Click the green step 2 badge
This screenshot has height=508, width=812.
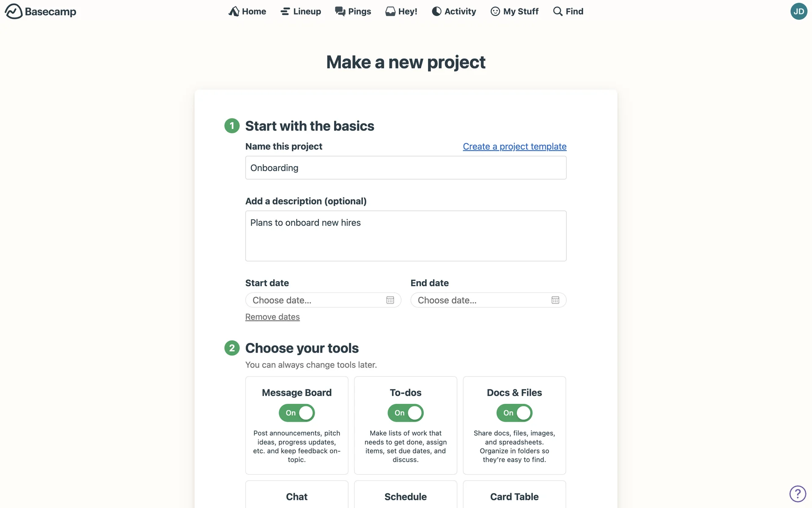[x=232, y=348]
